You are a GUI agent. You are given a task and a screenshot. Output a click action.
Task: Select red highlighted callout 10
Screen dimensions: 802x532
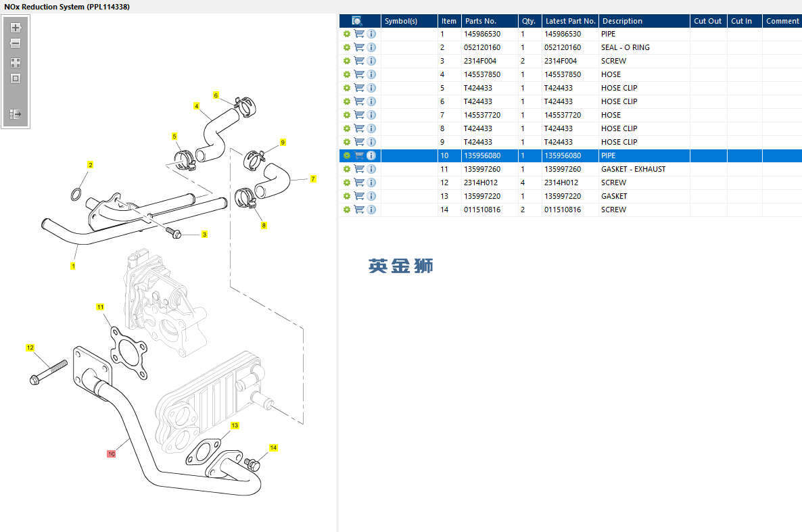(x=111, y=454)
